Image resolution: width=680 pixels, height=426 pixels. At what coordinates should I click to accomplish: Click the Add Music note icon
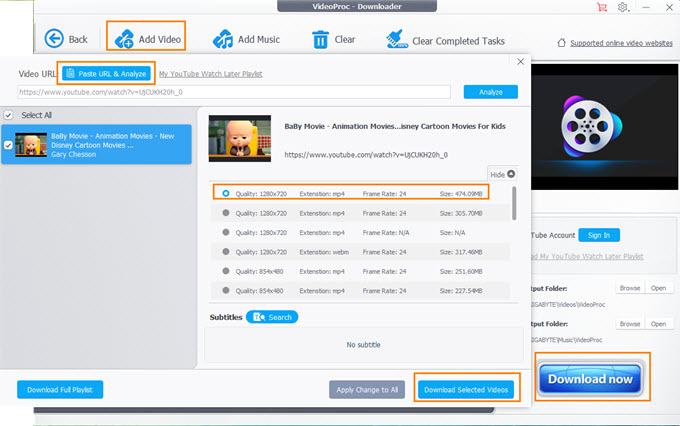click(x=222, y=39)
